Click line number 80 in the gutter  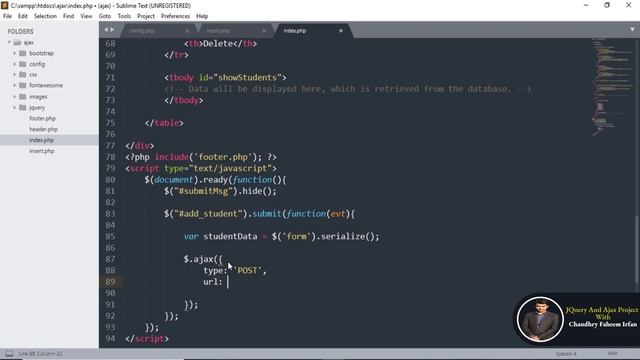[110, 180]
